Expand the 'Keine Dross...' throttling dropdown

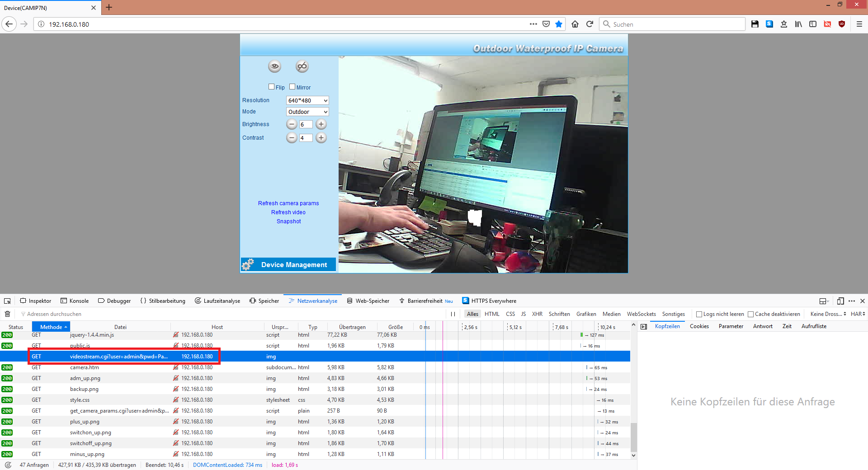coord(828,314)
